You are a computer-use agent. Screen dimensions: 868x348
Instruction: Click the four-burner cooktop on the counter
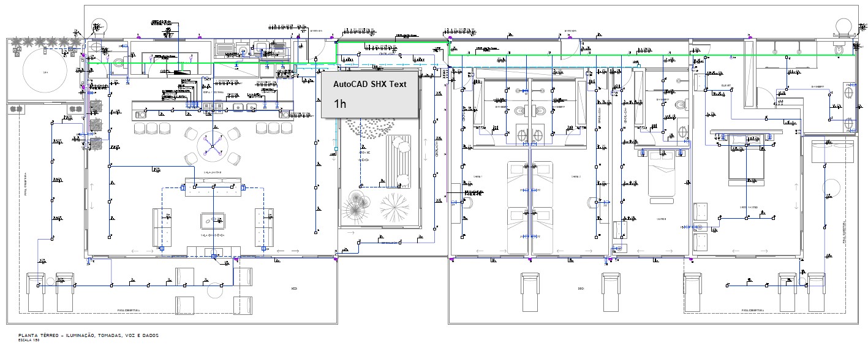213,107
